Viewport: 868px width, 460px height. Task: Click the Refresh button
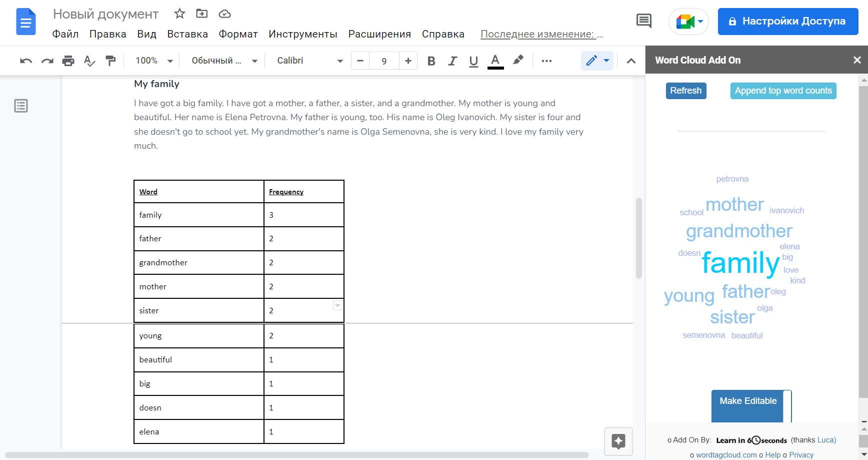[686, 91]
